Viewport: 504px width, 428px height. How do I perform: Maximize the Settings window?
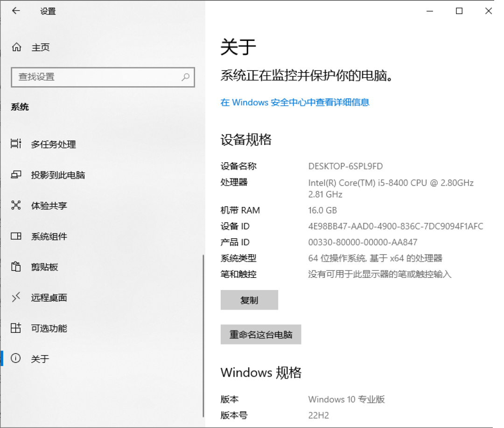coord(459,11)
